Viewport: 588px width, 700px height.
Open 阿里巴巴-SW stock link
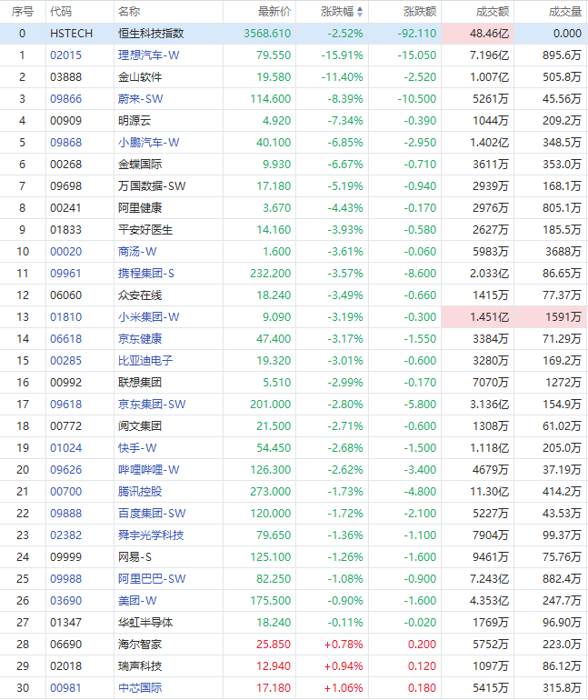click(152, 579)
